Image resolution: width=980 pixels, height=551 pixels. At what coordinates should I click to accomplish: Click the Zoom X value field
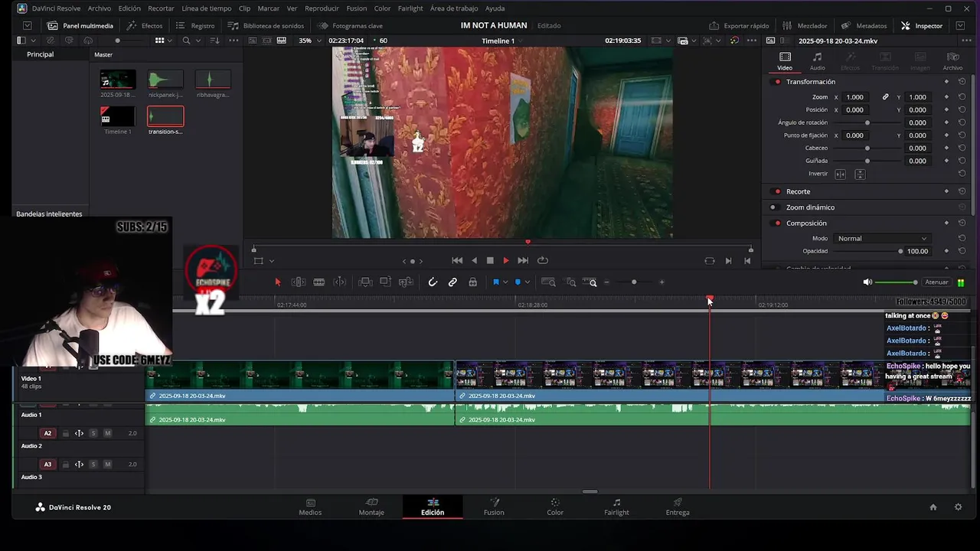coord(856,97)
